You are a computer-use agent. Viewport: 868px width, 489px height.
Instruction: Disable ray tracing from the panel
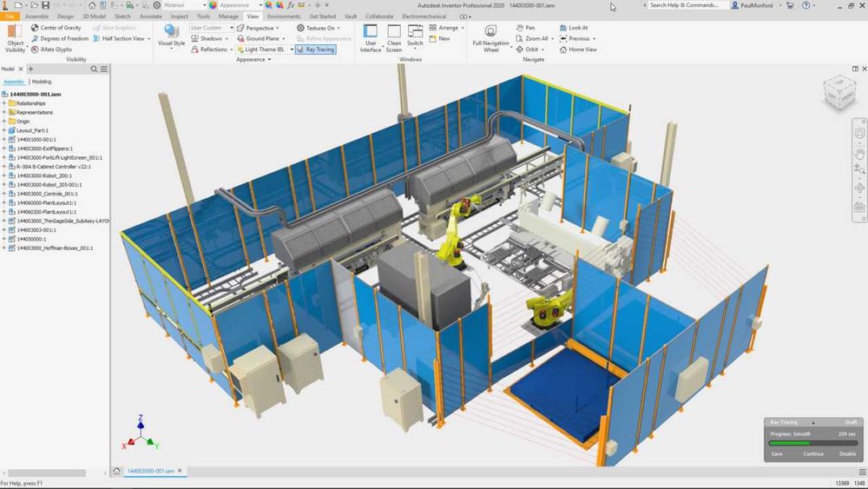click(847, 453)
